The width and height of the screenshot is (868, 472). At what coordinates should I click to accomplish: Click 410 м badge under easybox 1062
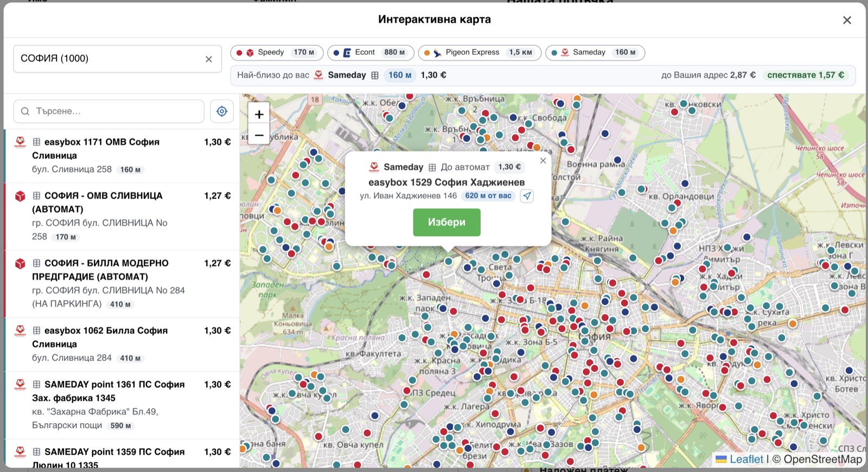point(130,358)
